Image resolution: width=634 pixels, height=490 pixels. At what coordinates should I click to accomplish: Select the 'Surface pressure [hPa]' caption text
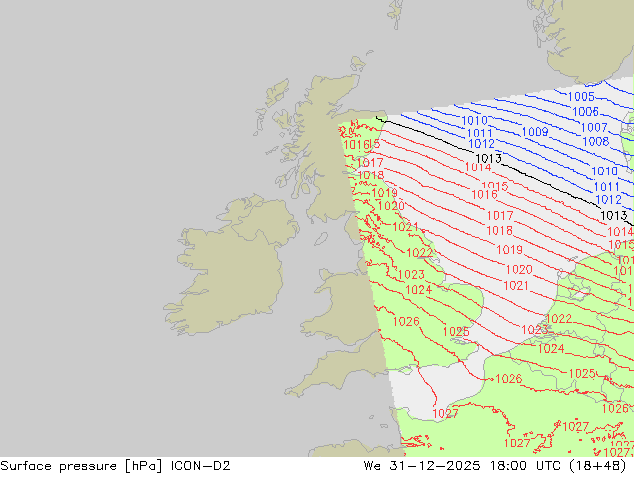pos(81,466)
